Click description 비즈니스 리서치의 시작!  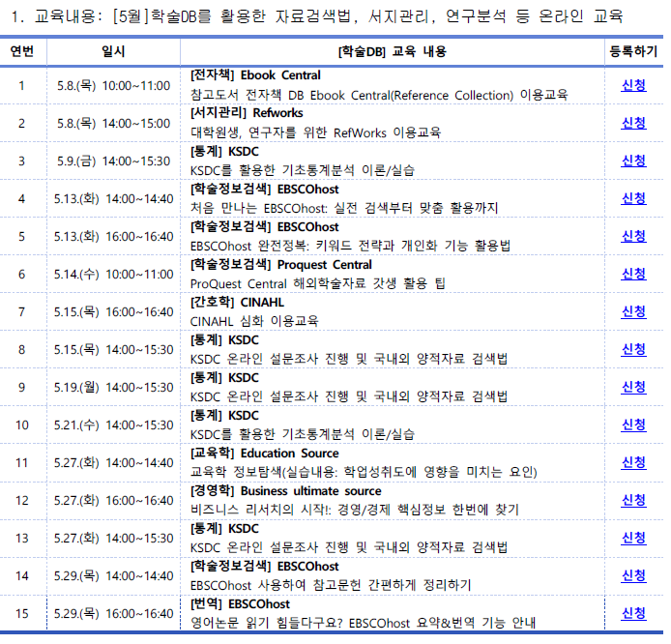(355, 510)
